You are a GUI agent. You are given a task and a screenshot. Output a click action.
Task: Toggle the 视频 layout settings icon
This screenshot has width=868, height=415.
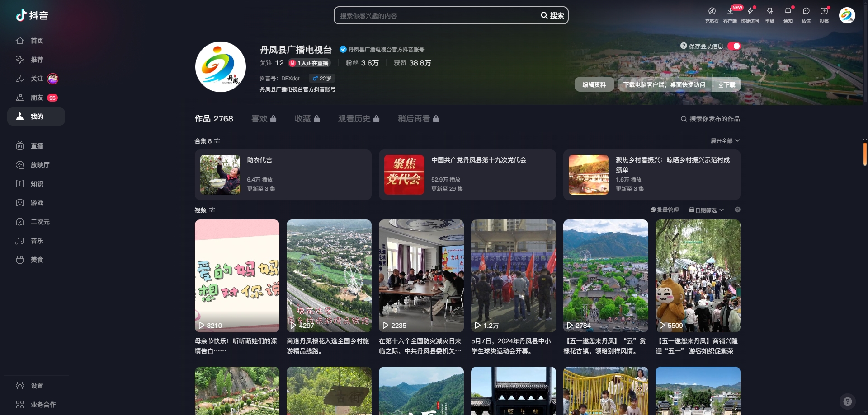[212, 210]
